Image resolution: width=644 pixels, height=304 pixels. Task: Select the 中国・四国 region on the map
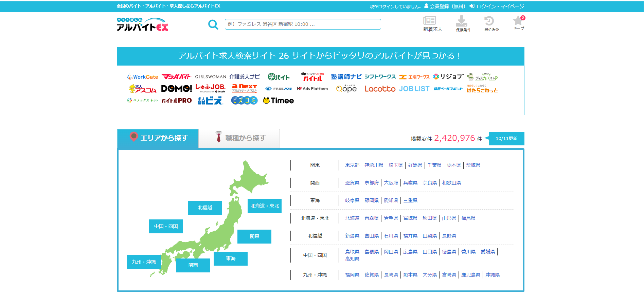(166, 226)
